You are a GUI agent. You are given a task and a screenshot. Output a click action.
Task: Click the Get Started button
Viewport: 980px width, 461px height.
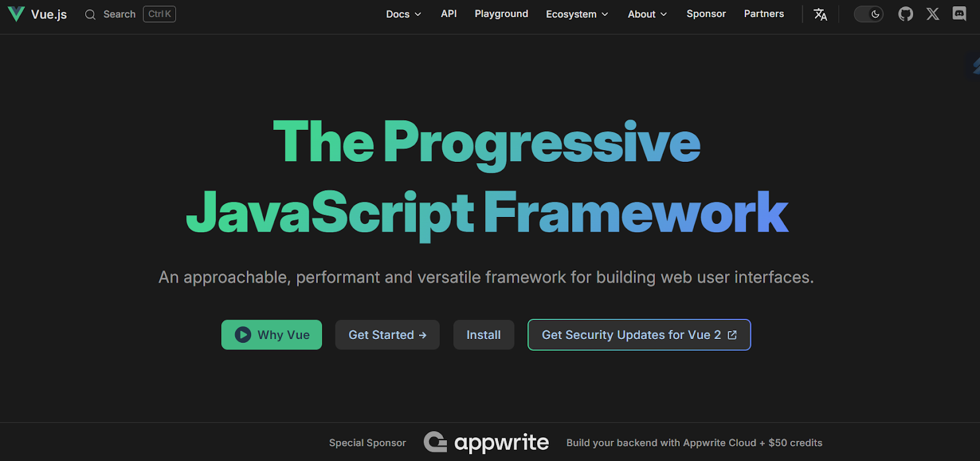click(387, 335)
